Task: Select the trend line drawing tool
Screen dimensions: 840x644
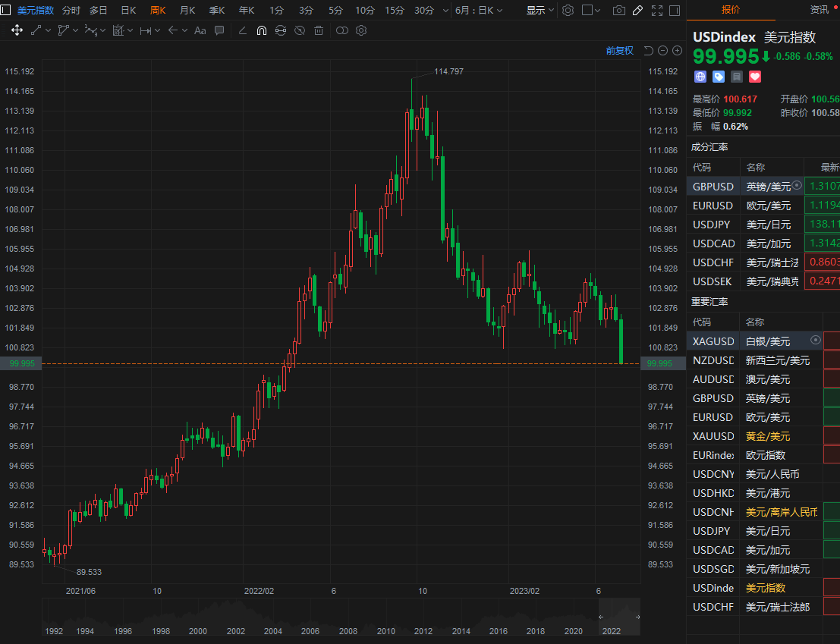Action: tap(36, 30)
